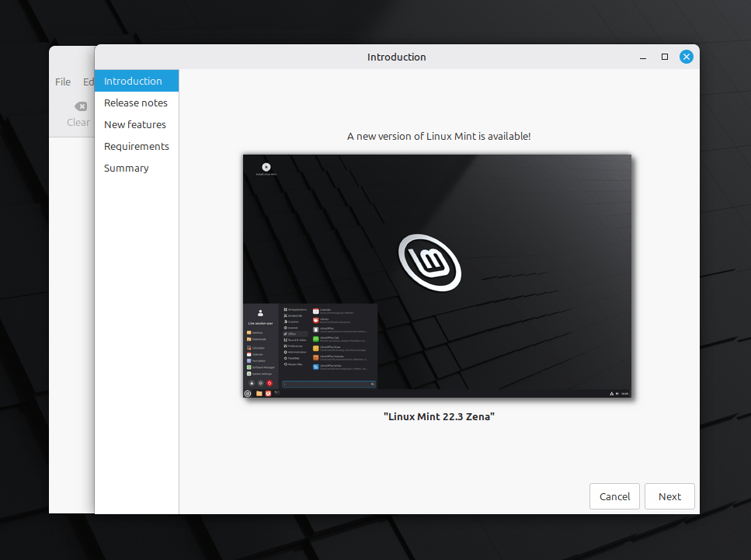Minimize the upgrade wizard window
Viewport: 751px width, 560px height.
[642, 57]
